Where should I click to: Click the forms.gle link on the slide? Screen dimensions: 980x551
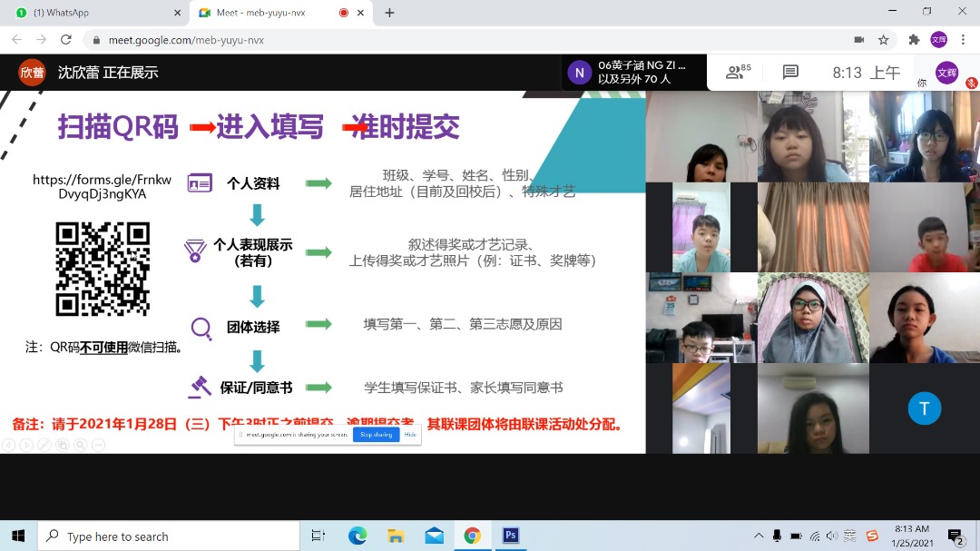102,186
